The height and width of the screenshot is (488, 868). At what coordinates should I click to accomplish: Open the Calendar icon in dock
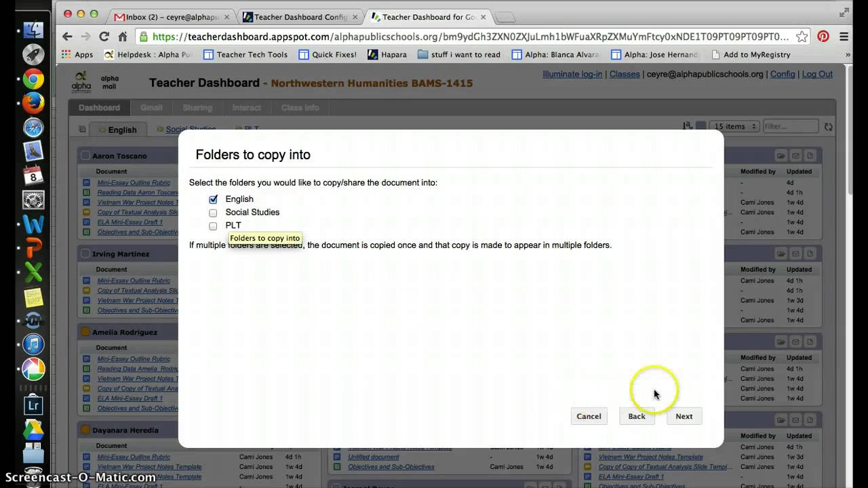pyautogui.click(x=33, y=176)
